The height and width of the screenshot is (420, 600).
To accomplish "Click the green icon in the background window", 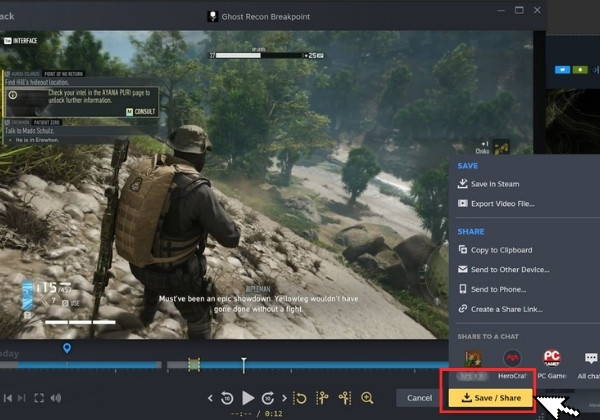I will [580, 70].
